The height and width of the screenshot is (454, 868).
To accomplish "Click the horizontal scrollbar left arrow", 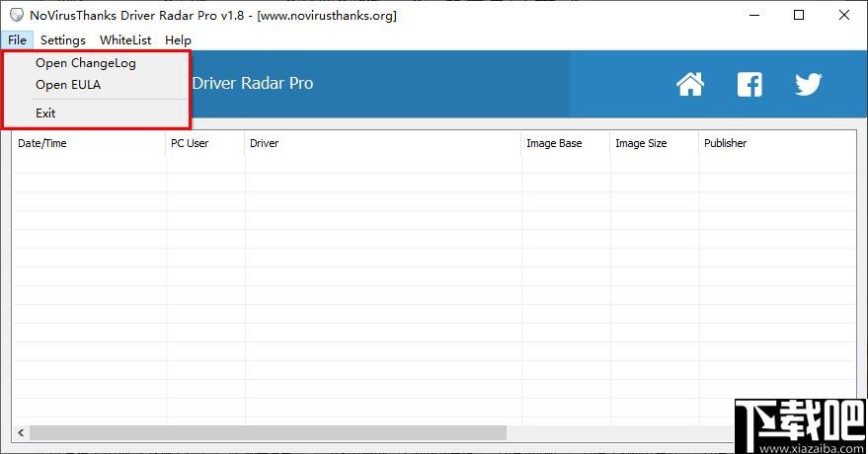I will pos(21,433).
